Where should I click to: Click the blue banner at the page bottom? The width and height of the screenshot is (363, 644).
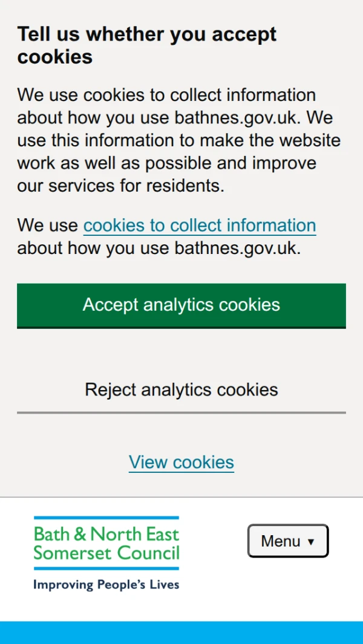pos(181,633)
